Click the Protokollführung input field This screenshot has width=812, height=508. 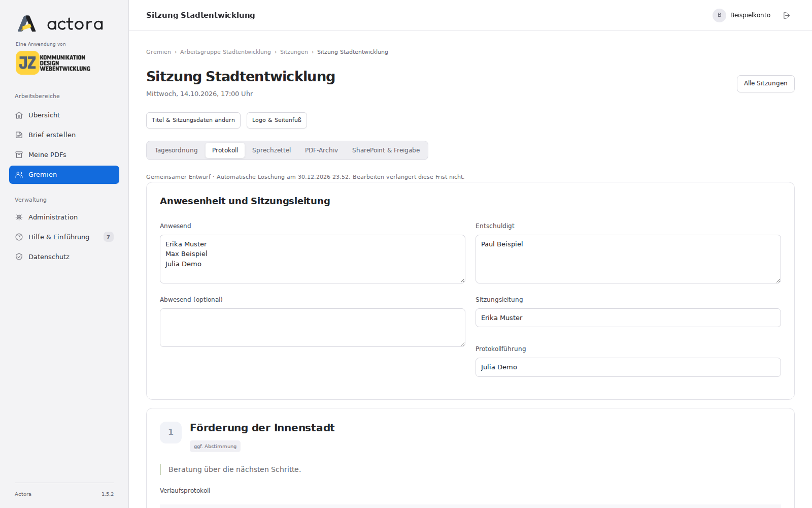(628, 367)
